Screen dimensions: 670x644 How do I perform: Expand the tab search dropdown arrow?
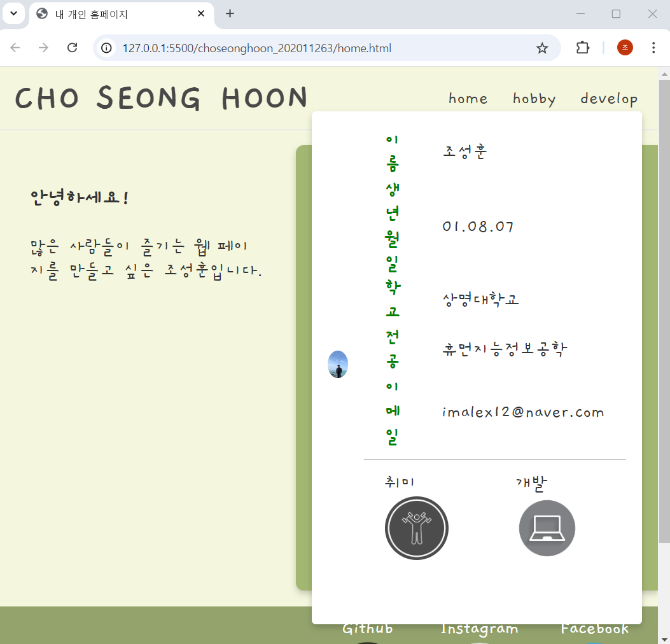point(13,14)
